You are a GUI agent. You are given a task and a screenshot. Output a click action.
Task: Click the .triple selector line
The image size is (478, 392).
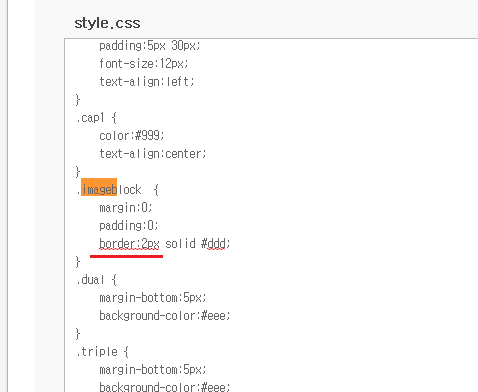point(102,352)
